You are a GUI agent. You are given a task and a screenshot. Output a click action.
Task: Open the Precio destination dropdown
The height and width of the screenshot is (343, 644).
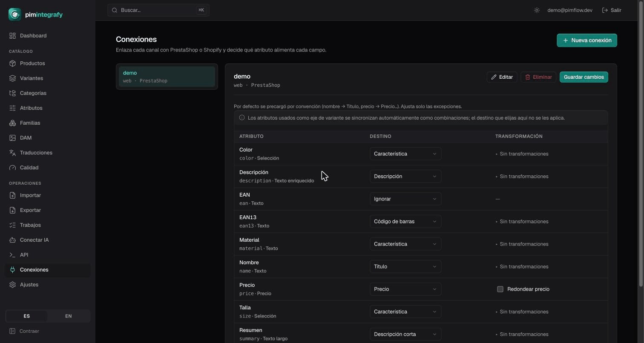tap(405, 289)
